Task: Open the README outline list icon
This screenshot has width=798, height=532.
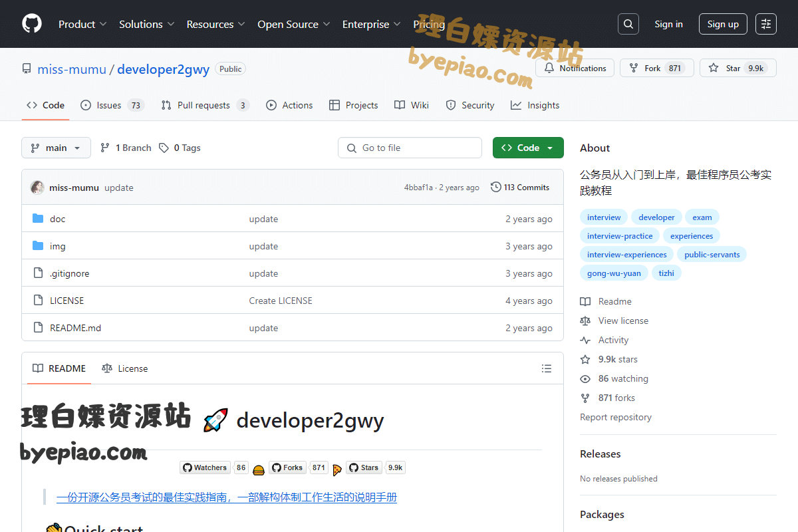Action: [547, 368]
